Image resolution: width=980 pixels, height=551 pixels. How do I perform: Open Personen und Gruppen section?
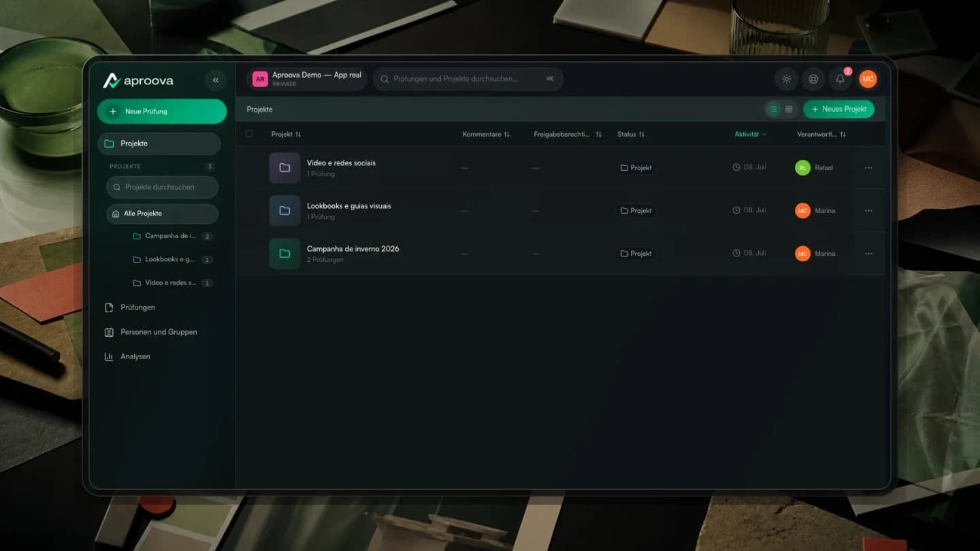[159, 332]
